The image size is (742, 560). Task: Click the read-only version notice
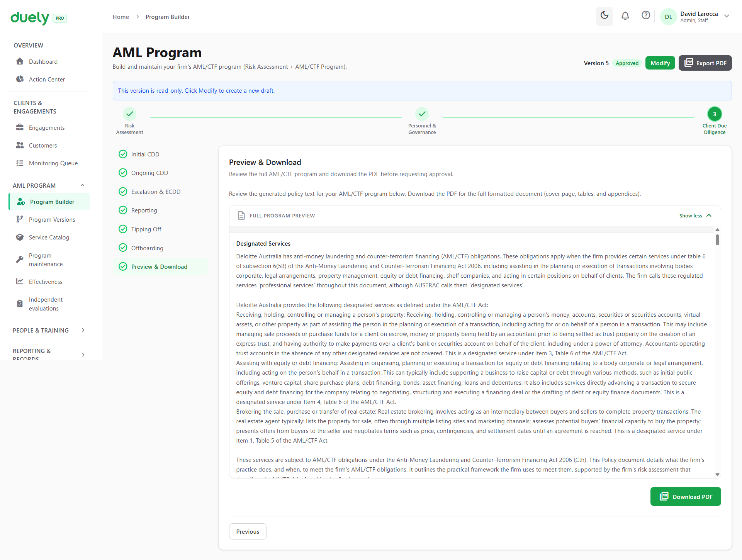click(x=422, y=90)
